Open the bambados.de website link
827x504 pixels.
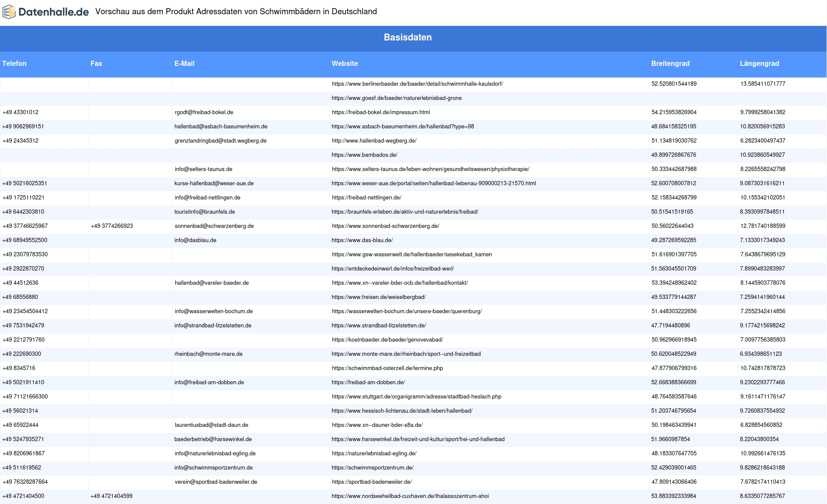point(364,155)
